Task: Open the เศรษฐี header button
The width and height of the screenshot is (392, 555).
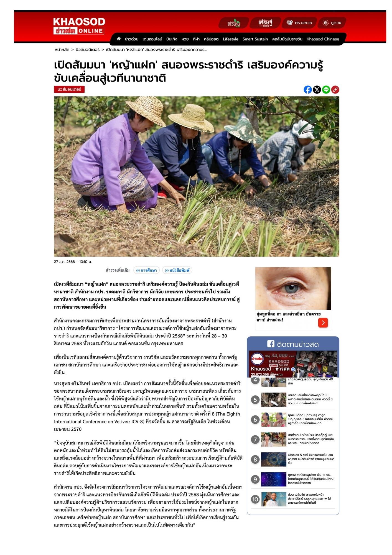Action: (265, 23)
